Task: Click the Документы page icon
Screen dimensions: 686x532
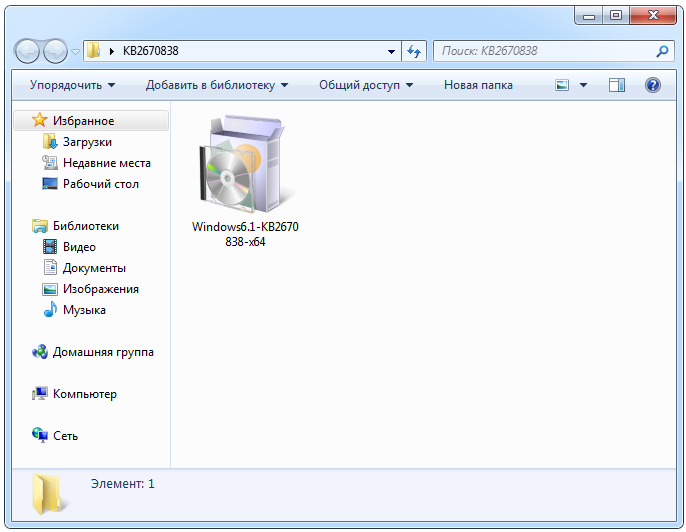Action: tap(50, 267)
